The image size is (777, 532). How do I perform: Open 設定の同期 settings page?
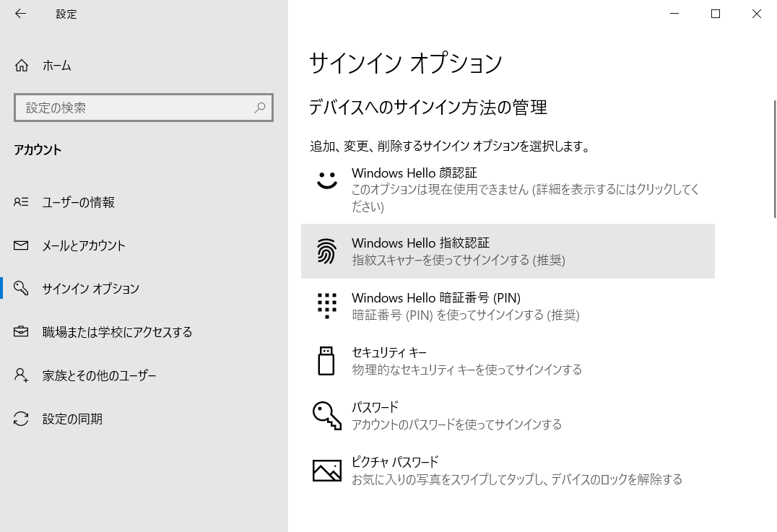click(x=72, y=419)
